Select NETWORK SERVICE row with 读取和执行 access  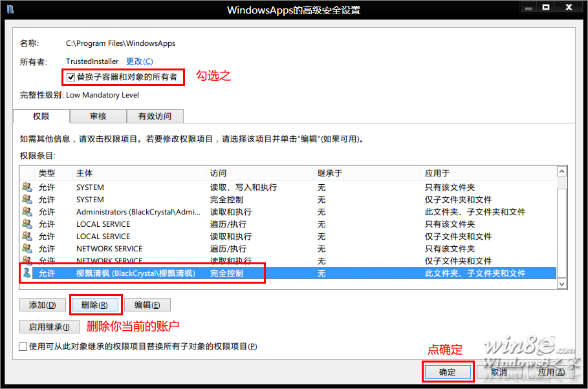(x=288, y=260)
